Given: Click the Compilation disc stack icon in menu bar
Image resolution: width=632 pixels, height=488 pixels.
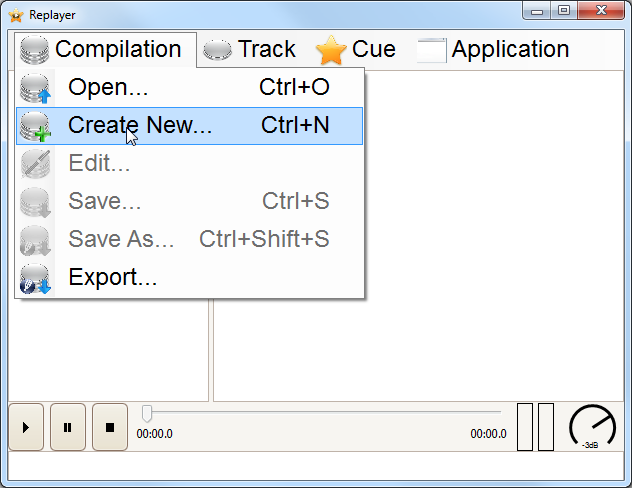Looking at the screenshot, I should (35, 50).
